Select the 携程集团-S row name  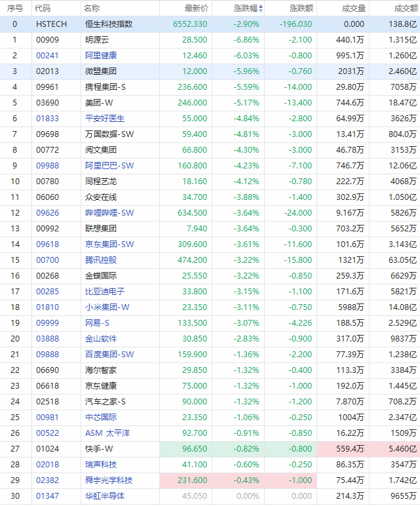105,87
